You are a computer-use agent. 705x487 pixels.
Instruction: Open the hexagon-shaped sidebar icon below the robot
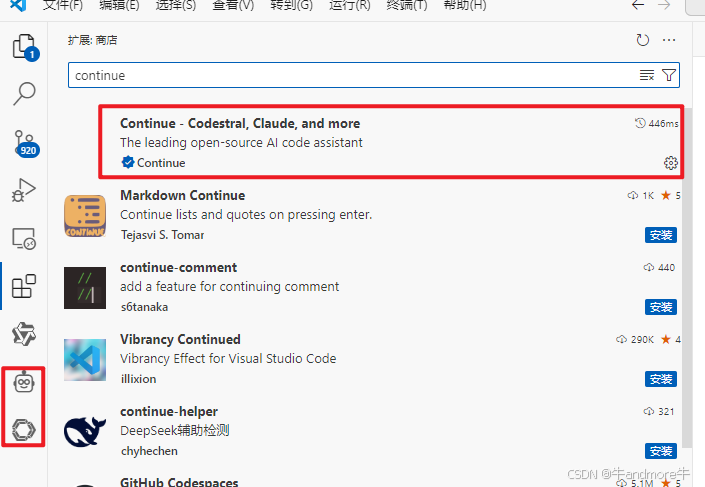point(24,429)
